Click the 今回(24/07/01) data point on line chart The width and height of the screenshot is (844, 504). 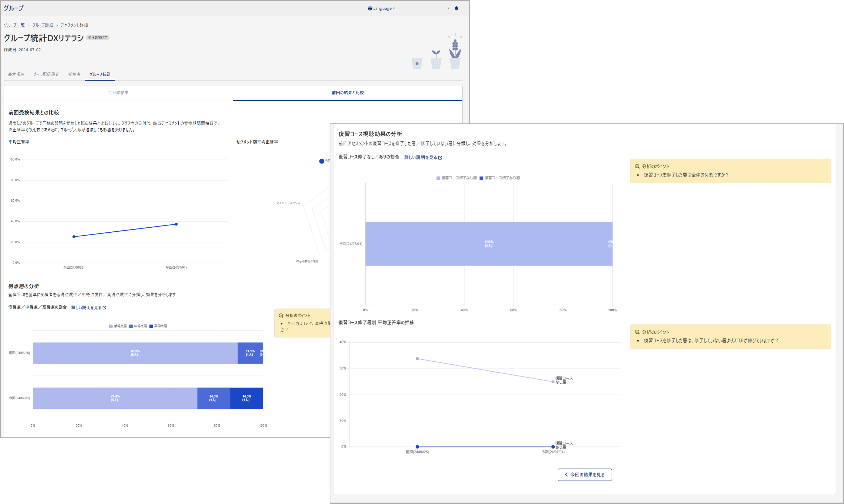176,224
